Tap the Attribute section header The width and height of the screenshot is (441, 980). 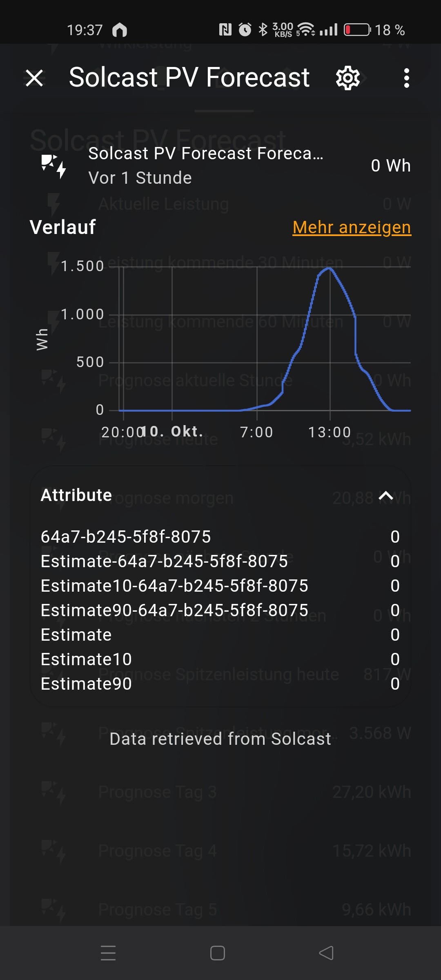(76, 495)
